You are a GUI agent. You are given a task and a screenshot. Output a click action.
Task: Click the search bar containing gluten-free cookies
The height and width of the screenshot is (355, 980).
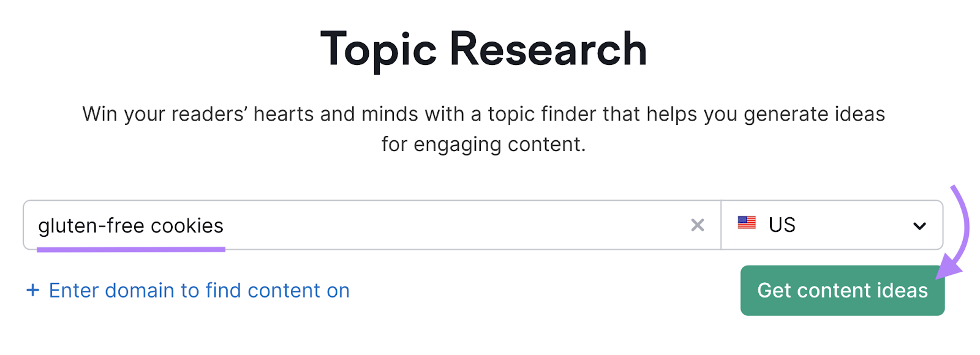[367, 225]
